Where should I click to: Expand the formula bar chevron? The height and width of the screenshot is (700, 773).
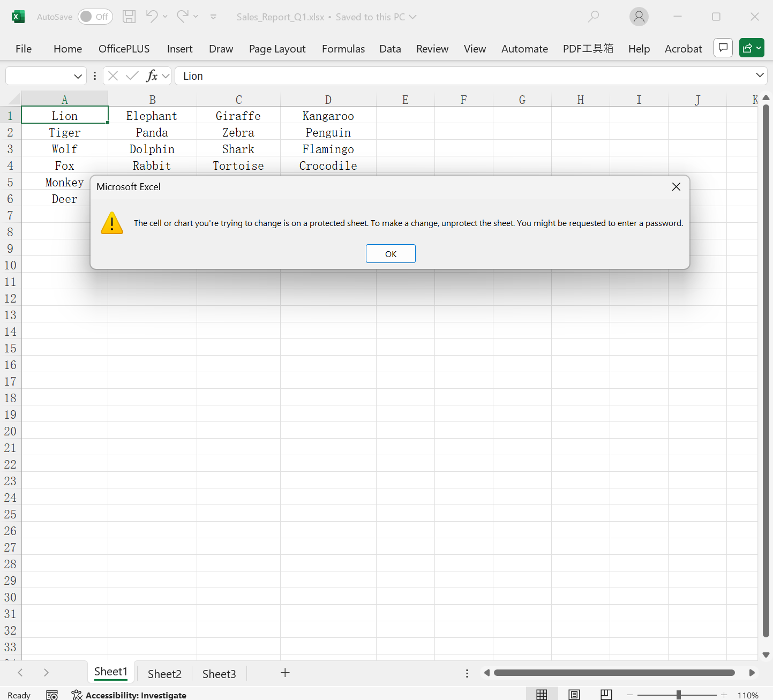[760, 76]
